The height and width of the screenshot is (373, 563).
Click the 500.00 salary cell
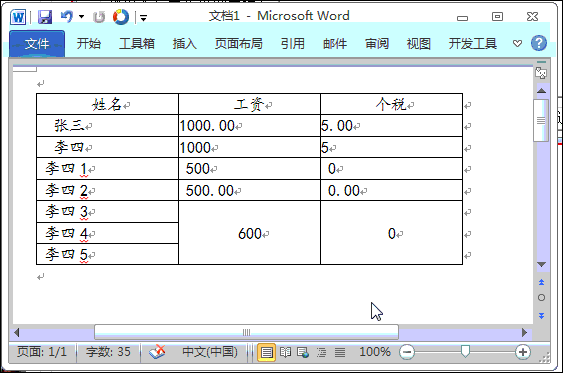[249, 190]
